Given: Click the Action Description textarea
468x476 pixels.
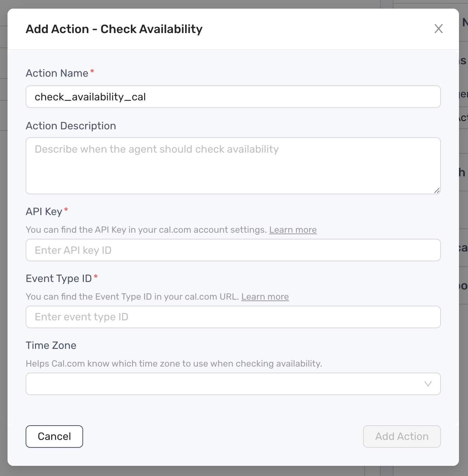Looking at the screenshot, I should (x=233, y=166).
